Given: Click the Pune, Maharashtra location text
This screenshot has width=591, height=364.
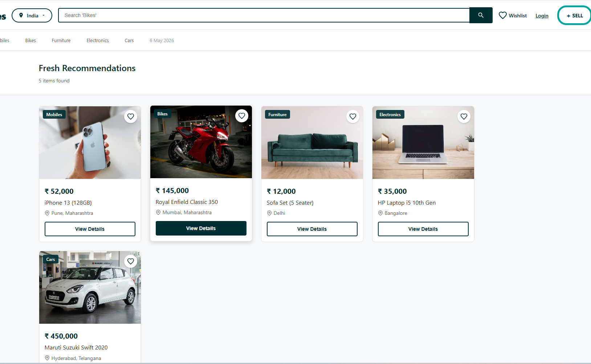Looking at the screenshot, I should pos(72,213).
